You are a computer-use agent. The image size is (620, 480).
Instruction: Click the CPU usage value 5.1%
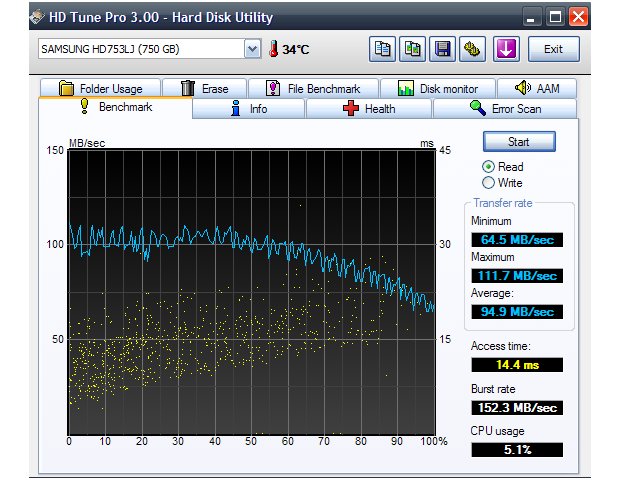tap(517, 450)
